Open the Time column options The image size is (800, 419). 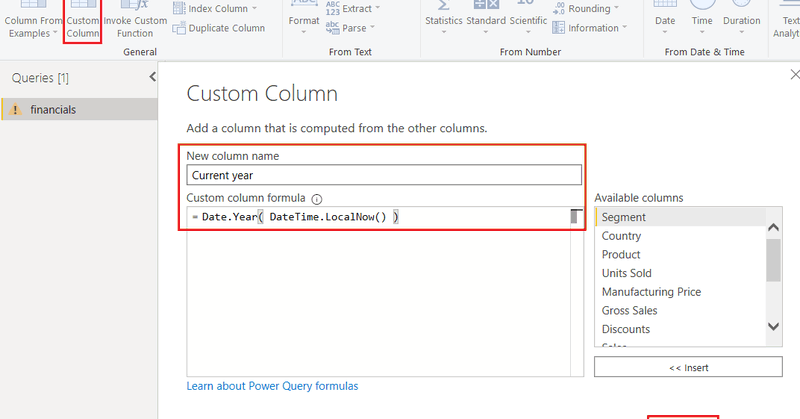[x=702, y=20]
